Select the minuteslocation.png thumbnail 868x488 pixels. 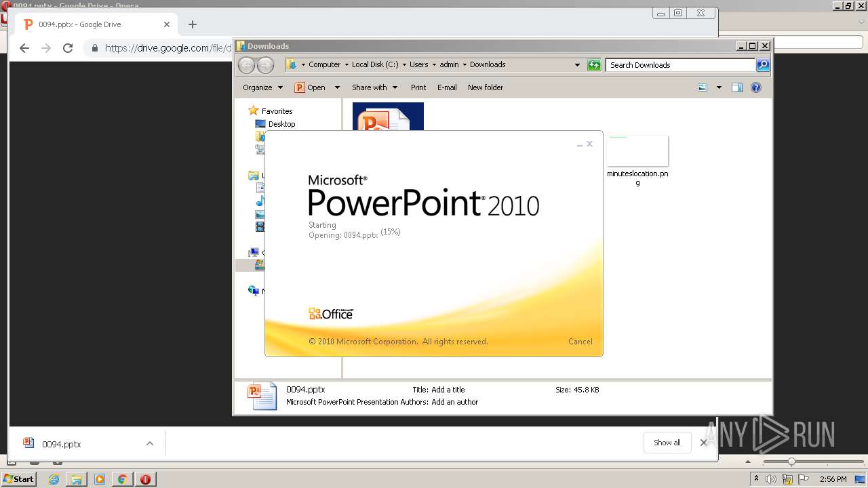637,150
